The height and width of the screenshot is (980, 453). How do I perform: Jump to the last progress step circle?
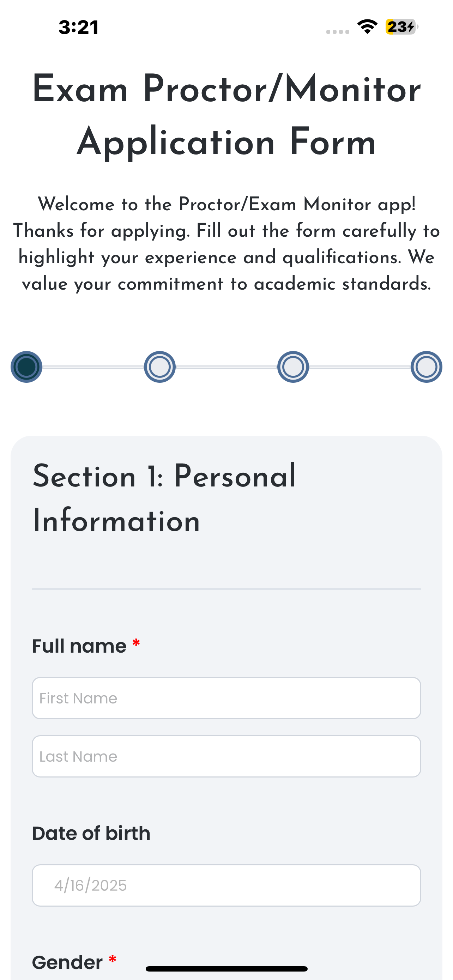427,367
